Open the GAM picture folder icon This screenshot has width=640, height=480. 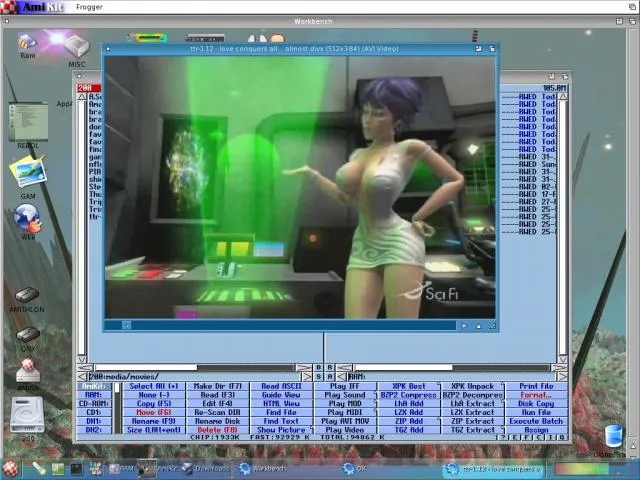[27, 171]
